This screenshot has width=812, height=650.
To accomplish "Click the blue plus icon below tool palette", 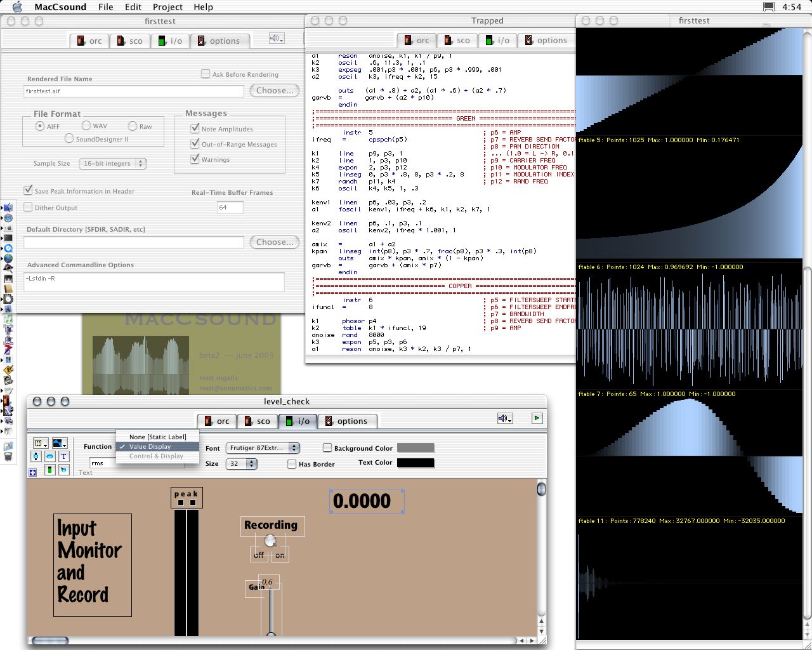I will tap(32, 472).
